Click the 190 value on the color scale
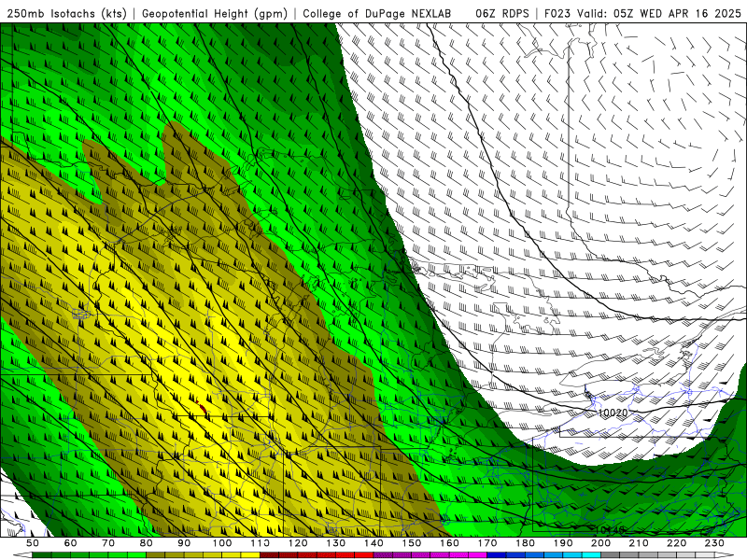Viewport: 747px width, 560px height. [x=563, y=543]
